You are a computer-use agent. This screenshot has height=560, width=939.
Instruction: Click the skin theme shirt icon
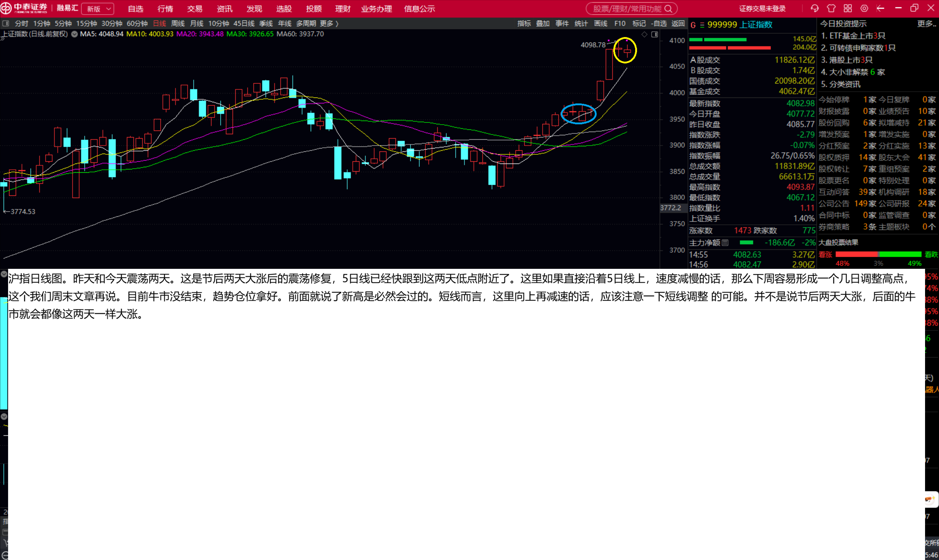[x=831, y=8]
